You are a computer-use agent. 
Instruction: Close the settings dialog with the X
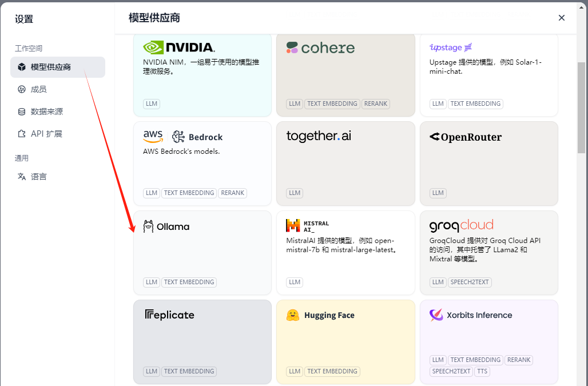561,18
